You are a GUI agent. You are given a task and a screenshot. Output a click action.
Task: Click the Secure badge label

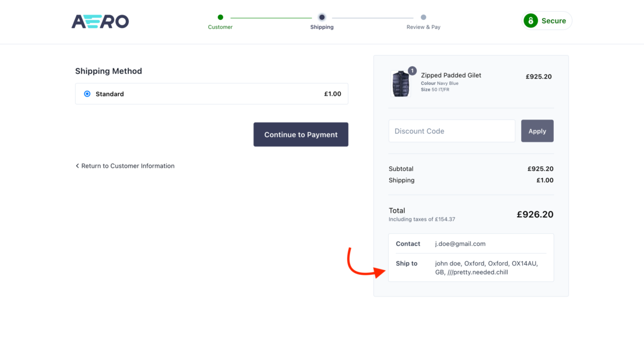[x=553, y=21]
